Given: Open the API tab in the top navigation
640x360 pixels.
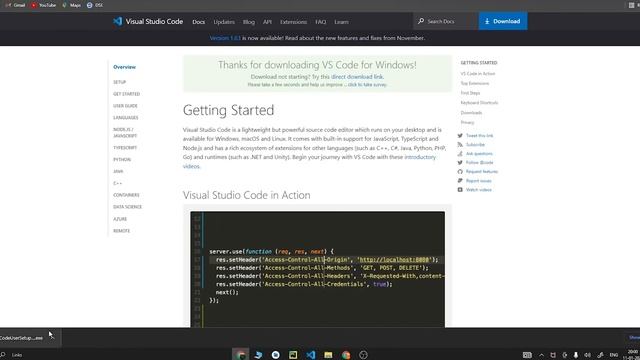Looking at the screenshot, I should (x=267, y=22).
